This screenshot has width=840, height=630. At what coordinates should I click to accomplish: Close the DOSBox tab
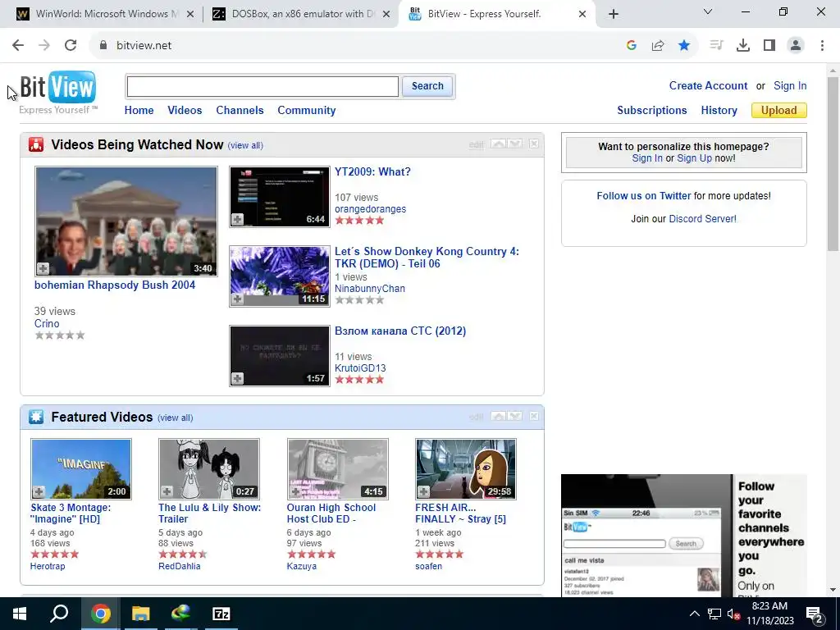click(386, 15)
